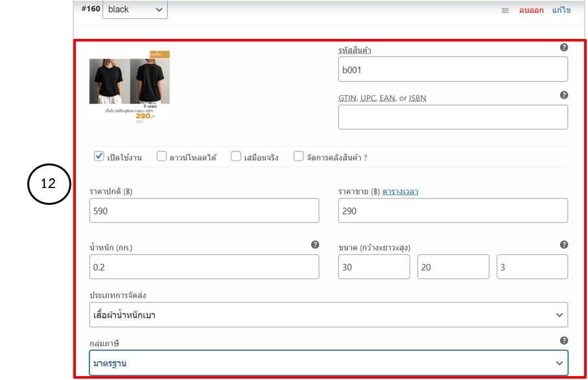Enable the ดาวน์โหลดได้ checkbox
Screen dimensions: 588x380
(x=161, y=156)
